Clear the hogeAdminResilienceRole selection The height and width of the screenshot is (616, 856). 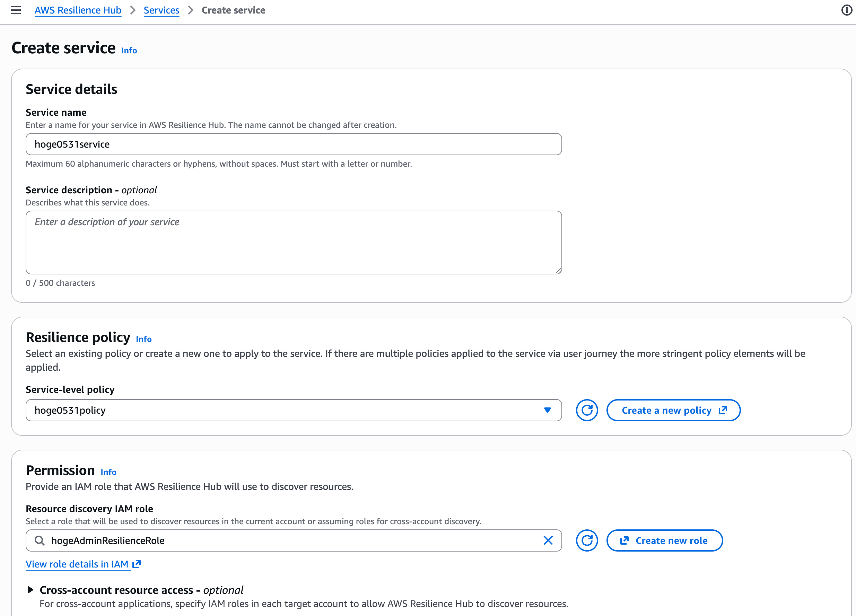[548, 540]
